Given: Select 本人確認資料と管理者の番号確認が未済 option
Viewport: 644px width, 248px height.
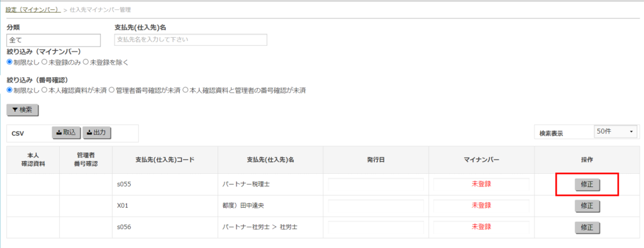Looking at the screenshot, I should click(186, 90).
